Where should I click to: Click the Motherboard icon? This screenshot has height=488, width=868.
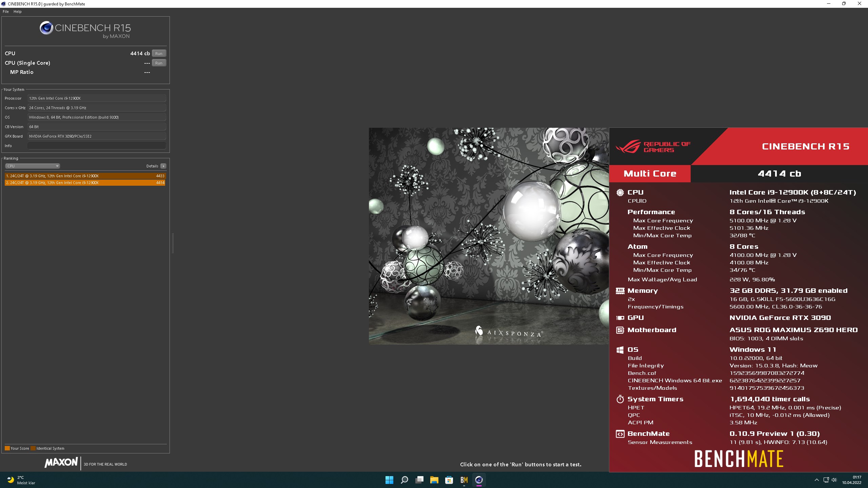(x=620, y=330)
